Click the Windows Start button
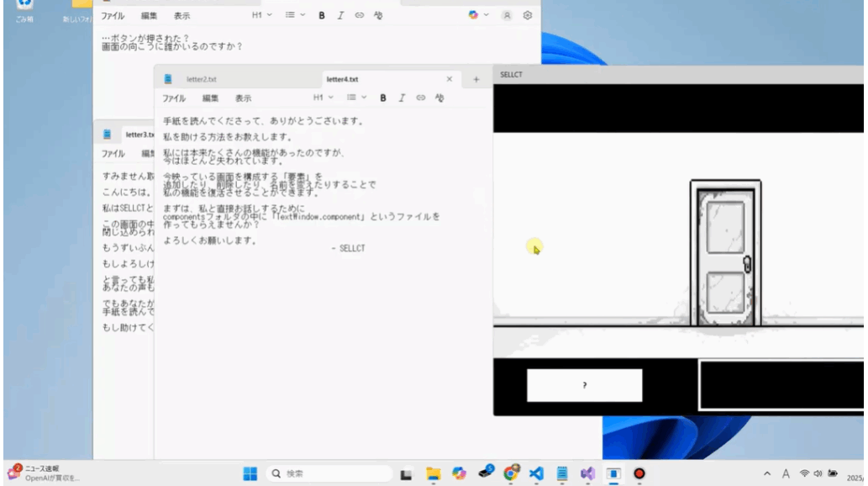 point(250,473)
